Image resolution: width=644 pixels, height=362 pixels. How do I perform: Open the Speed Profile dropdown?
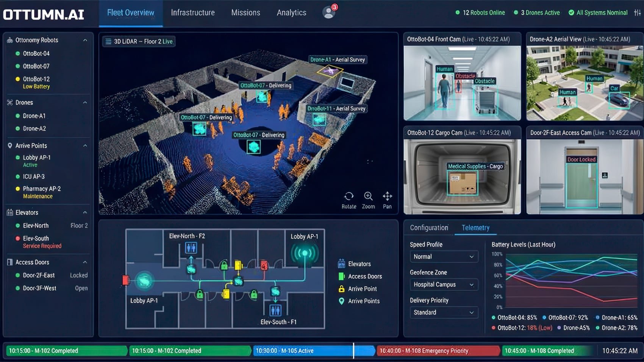point(444,256)
